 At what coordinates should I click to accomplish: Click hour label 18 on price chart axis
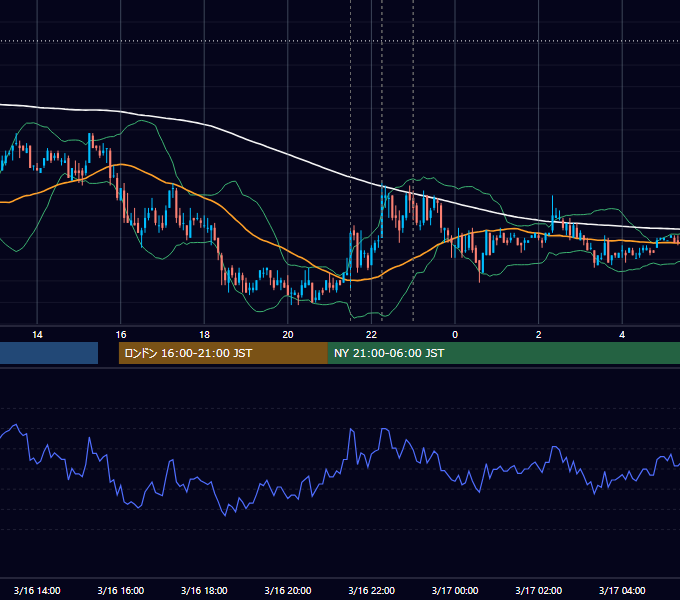tap(204, 335)
